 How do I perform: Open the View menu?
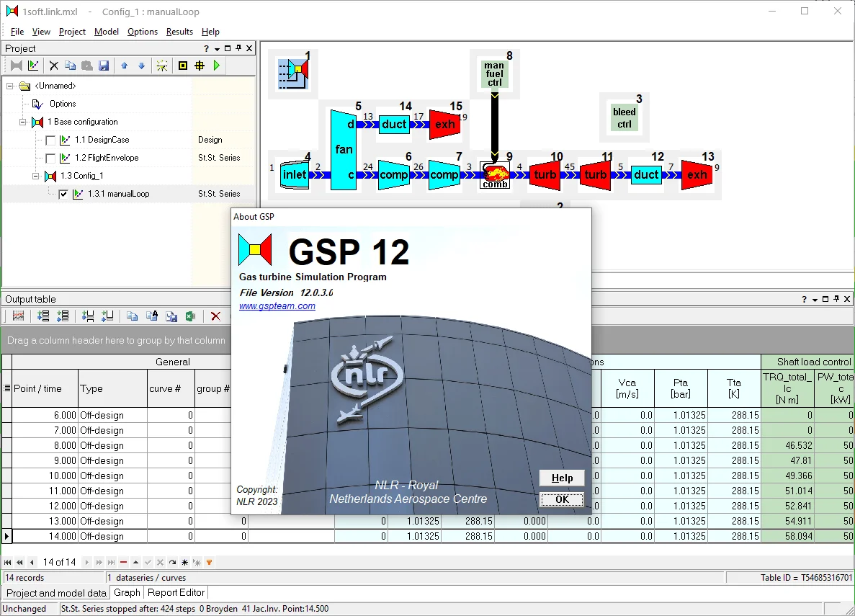click(x=41, y=32)
